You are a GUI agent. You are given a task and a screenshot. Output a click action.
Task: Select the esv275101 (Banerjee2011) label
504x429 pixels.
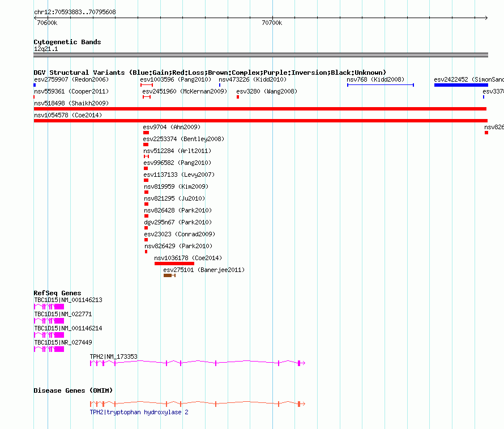pos(204,270)
